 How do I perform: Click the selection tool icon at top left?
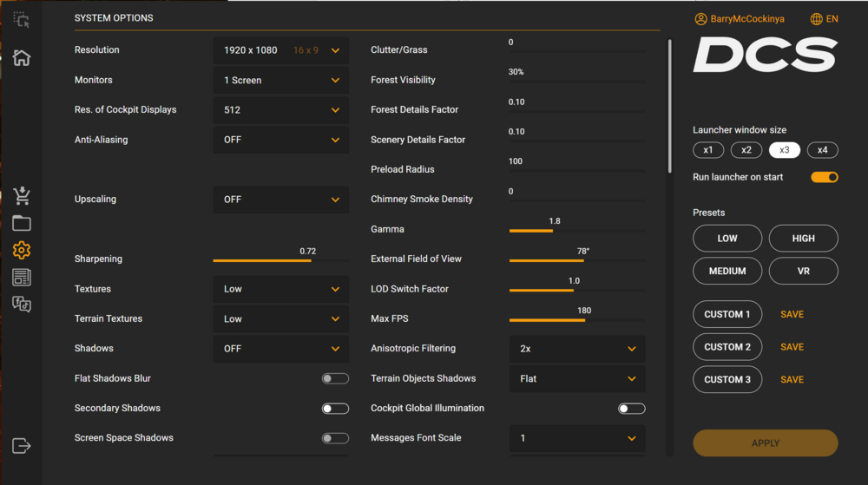click(22, 19)
